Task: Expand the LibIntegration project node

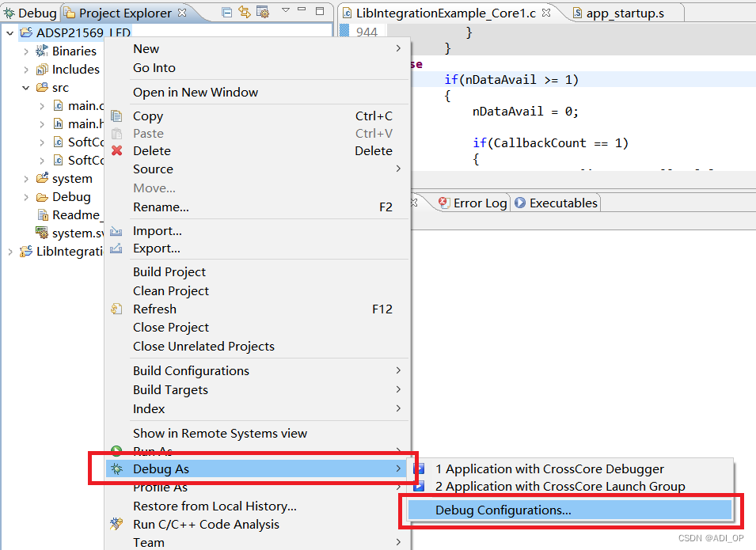Action: point(9,252)
